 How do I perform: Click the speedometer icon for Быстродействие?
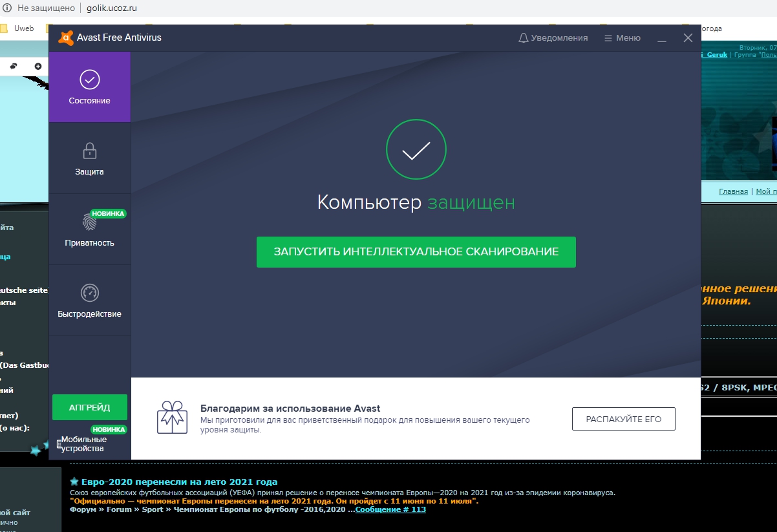tap(90, 293)
